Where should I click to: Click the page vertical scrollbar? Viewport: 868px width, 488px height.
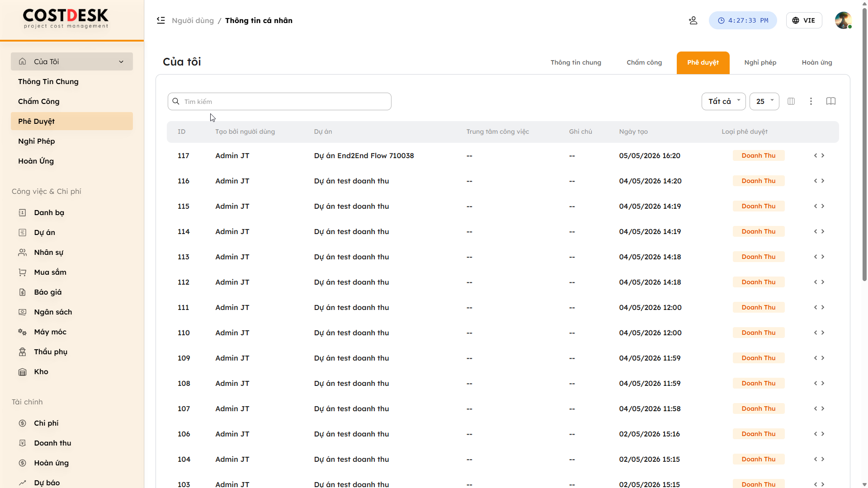pos(864,145)
